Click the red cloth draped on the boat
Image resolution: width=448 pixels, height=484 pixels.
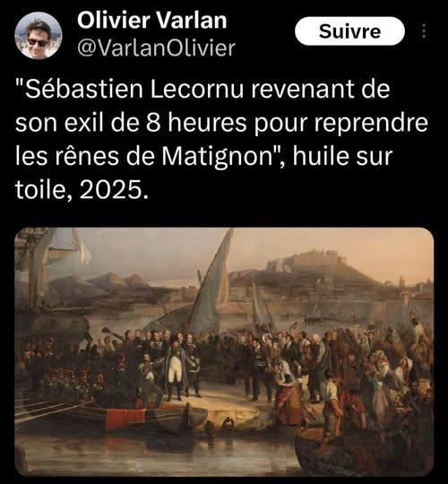click(125, 418)
